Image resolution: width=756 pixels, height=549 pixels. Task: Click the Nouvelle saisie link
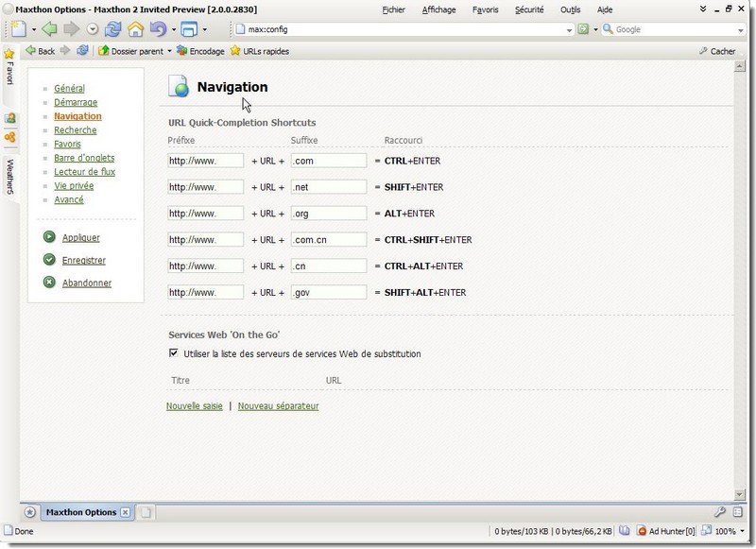pos(195,406)
